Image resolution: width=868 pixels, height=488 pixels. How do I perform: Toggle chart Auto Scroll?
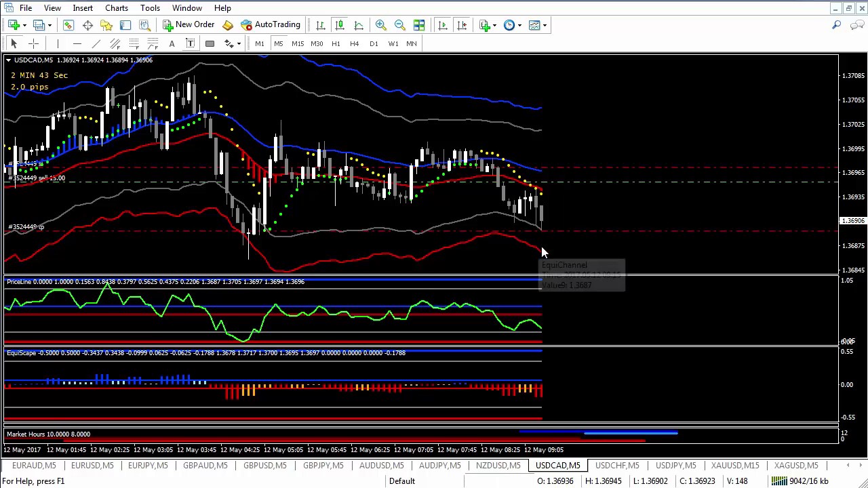443,25
